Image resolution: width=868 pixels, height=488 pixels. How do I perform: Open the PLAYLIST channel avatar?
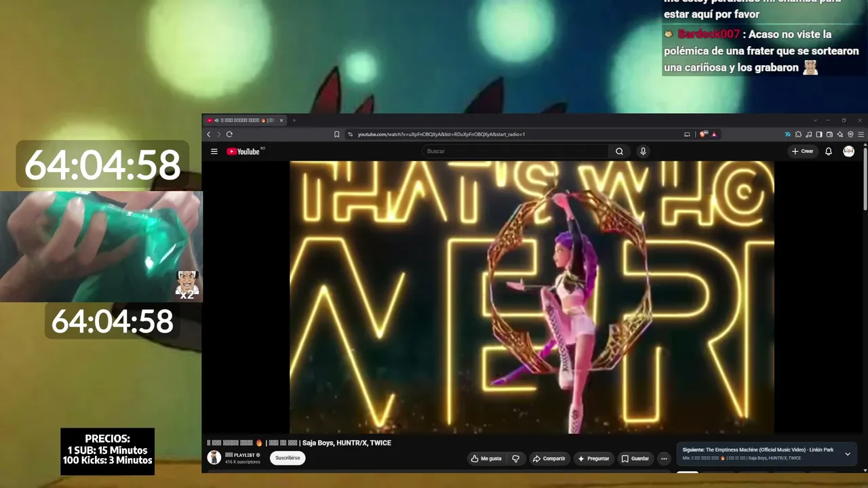coord(214,457)
